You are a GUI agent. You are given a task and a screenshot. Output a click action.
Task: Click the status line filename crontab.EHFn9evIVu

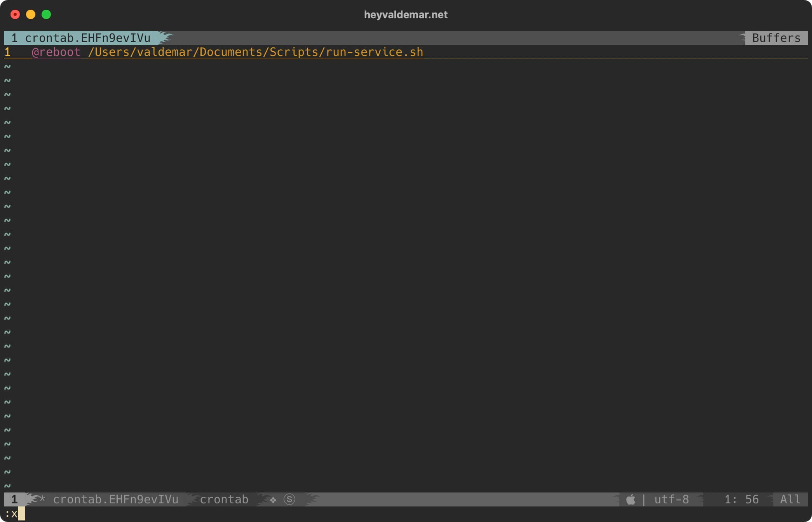(x=116, y=499)
